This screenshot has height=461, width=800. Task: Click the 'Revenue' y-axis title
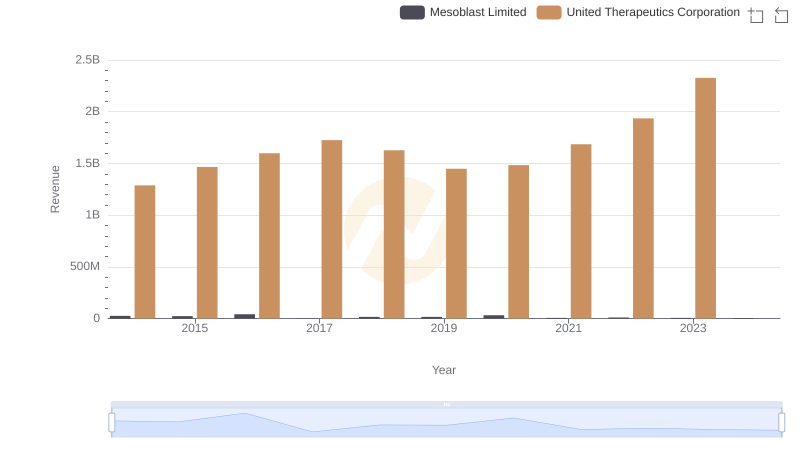[55, 189]
